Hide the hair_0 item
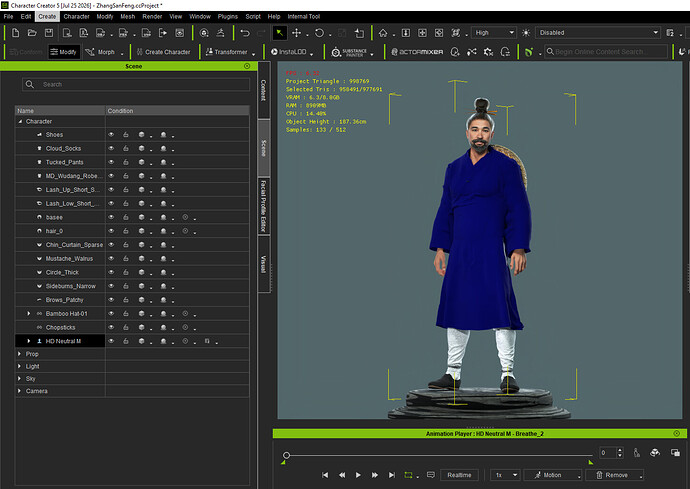Screen dimensions: 690x489 111,231
